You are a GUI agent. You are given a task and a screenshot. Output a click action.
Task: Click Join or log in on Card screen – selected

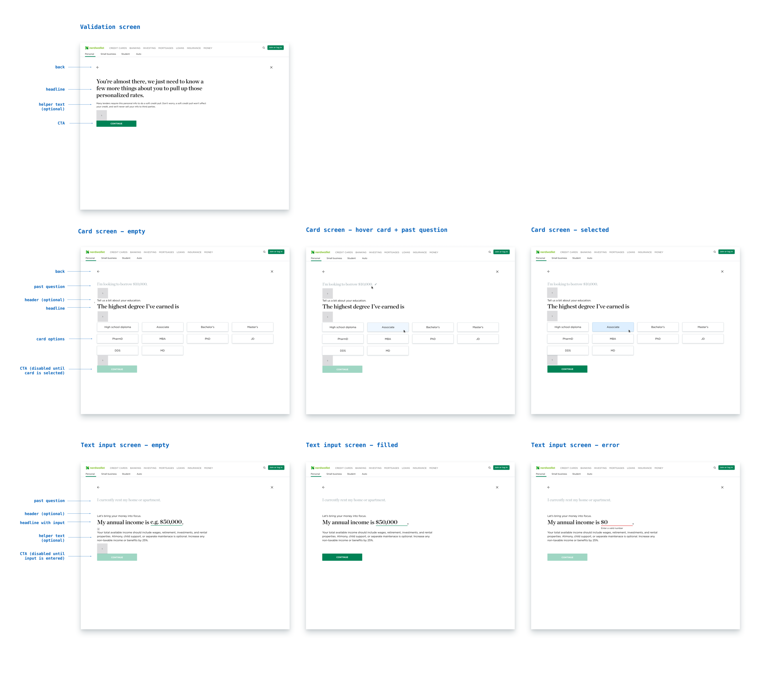coord(727,252)
